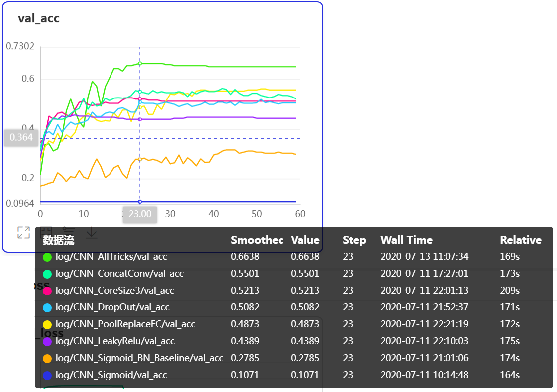
Task: Click the 0.7302 y-axis maximum label
Action: pos(20,46)
